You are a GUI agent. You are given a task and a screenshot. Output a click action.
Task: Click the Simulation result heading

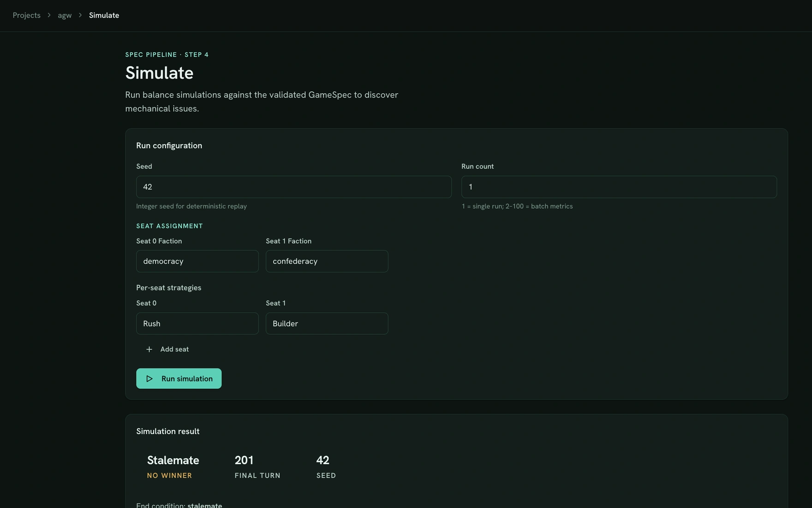[168, 431]
